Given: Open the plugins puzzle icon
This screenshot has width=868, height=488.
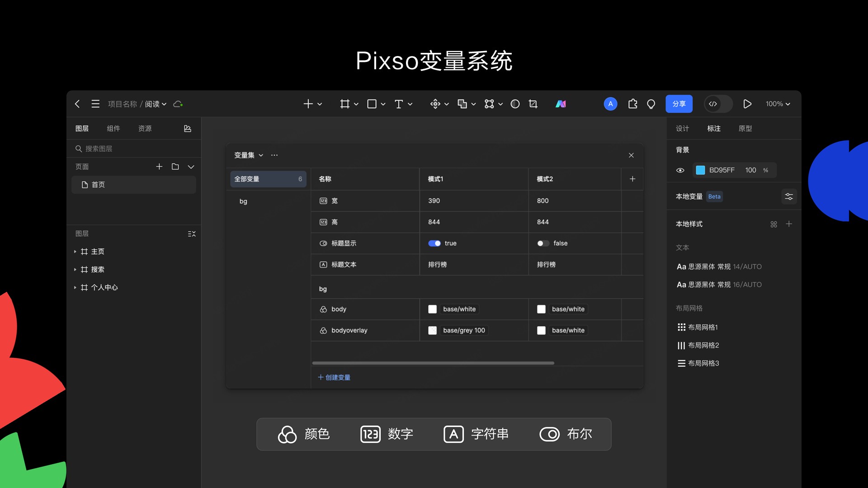Looking at the screenshot, I should tap(633, 104).
